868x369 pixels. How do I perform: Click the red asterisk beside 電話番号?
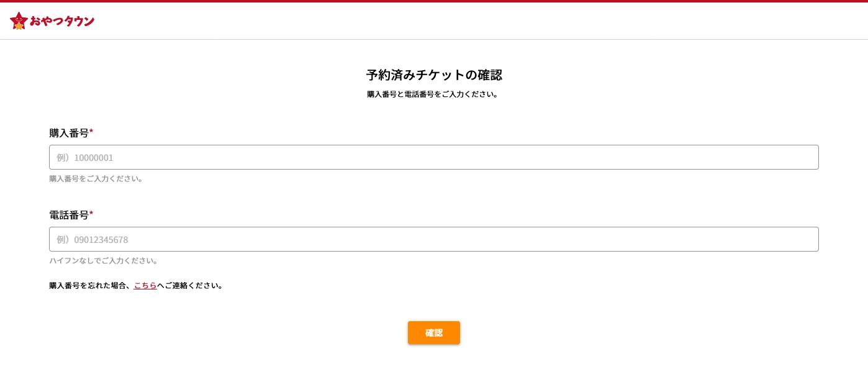91,214
